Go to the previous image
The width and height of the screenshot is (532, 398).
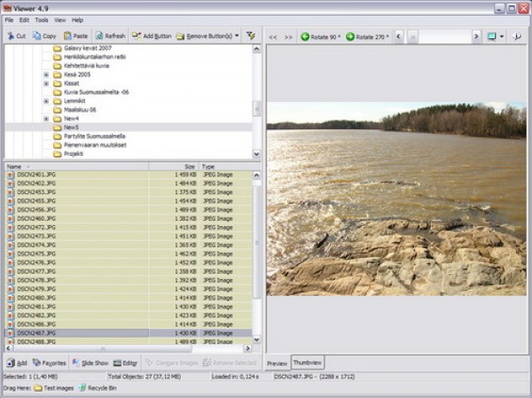[274, 36]
